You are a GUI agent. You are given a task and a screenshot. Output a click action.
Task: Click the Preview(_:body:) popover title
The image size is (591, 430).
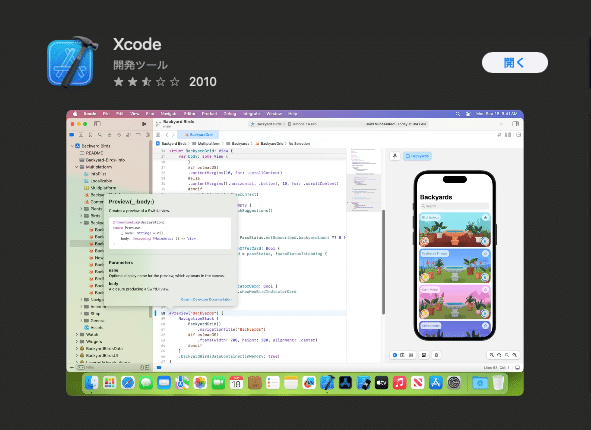tap(131, 202)
